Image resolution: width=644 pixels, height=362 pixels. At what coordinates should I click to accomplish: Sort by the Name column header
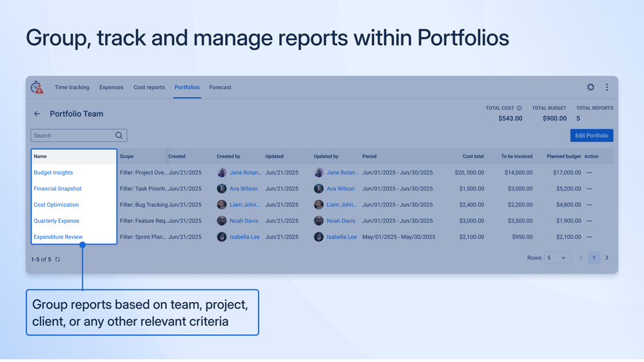40,157
